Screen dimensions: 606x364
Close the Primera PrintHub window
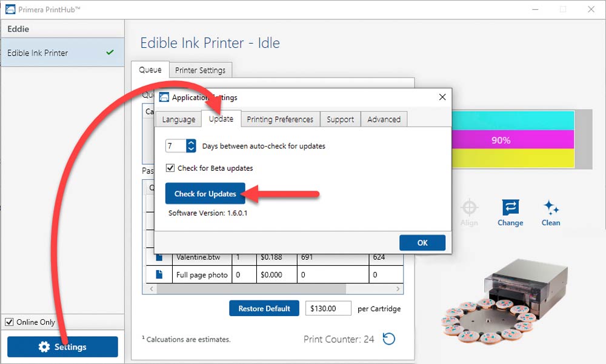pos(591,9)
